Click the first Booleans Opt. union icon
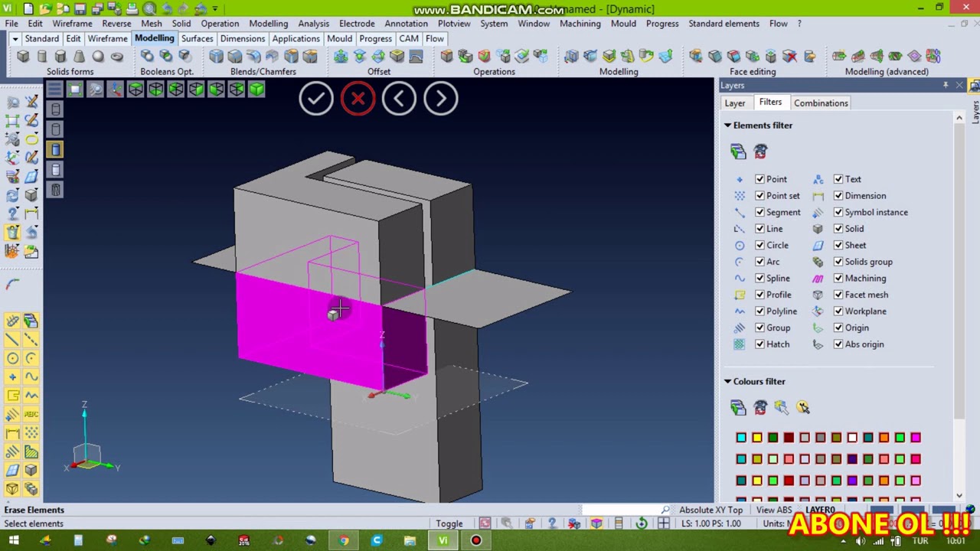The image size is (980, 551). click(147, 56)
